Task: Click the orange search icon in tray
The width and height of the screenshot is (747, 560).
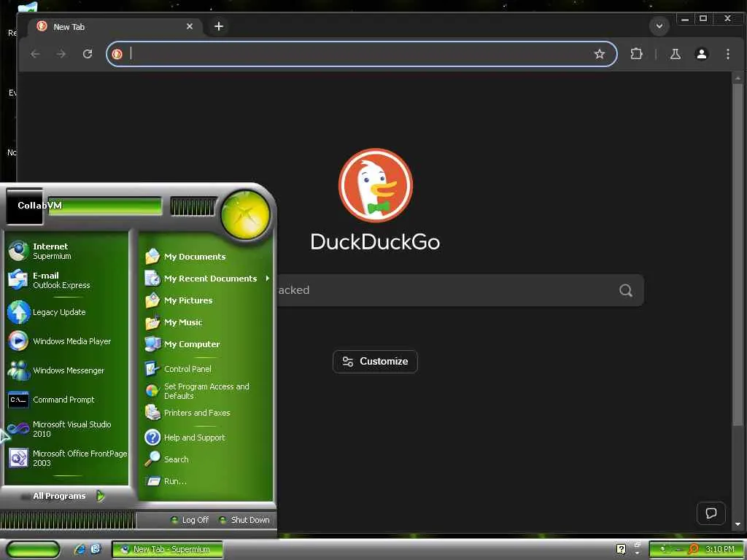Action: [x=694, y=549]
